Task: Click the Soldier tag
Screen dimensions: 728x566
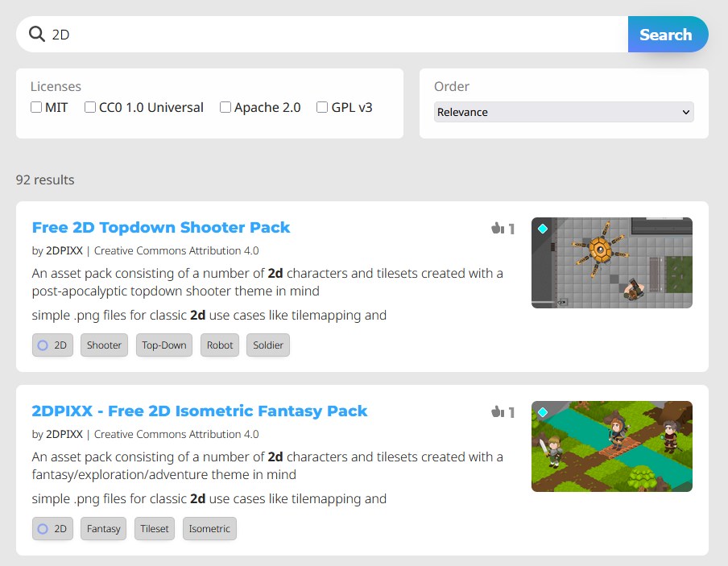Action: click(x=268, y=345)
